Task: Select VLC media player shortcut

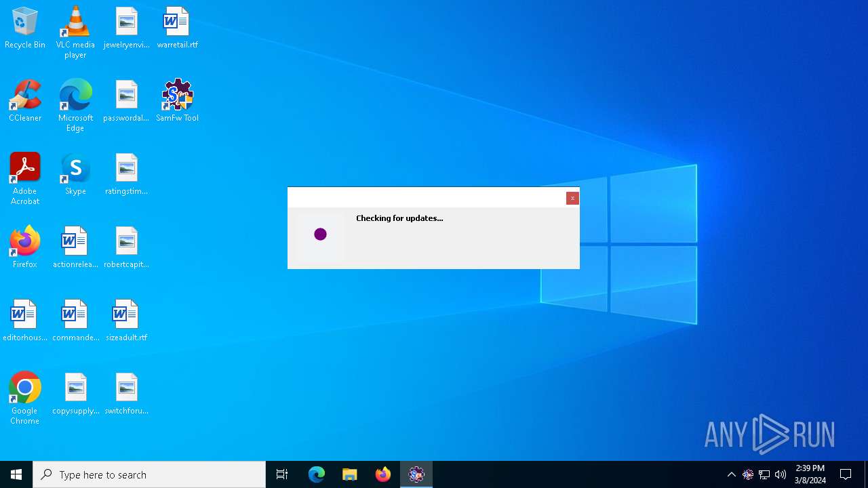Action: [x=75, y=32]
